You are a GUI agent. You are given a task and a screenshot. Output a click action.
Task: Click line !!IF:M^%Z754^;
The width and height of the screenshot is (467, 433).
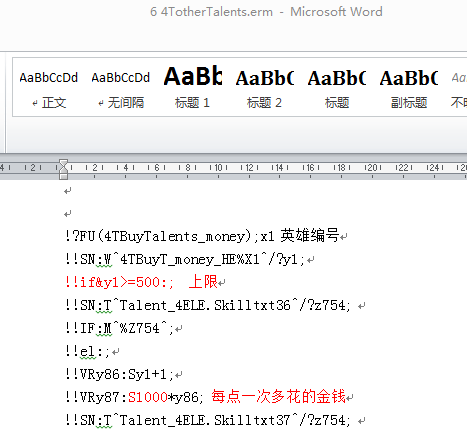pyautogui.click(x=120, y=328)
